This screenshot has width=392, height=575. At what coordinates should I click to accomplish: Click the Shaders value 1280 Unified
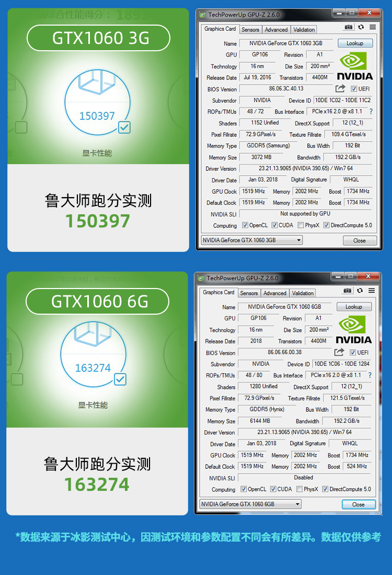263,386
